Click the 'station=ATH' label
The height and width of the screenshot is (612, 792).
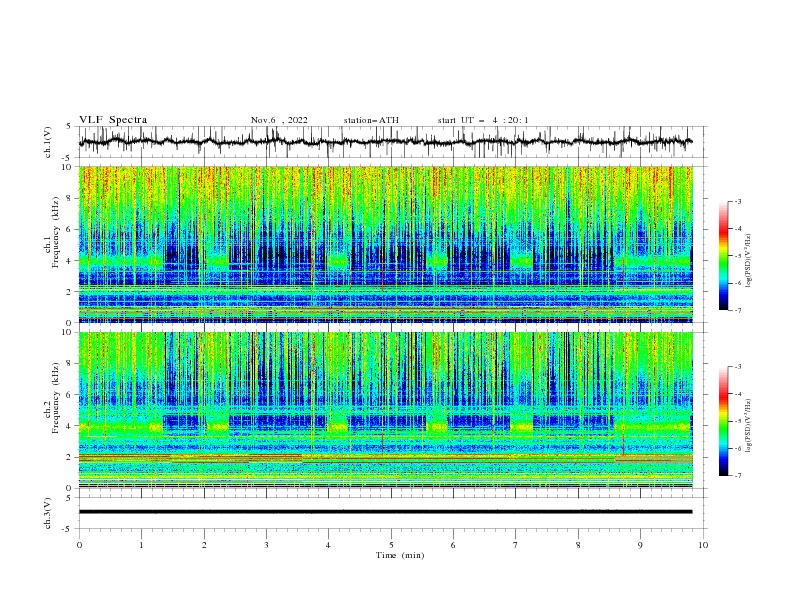click(371, 120)
